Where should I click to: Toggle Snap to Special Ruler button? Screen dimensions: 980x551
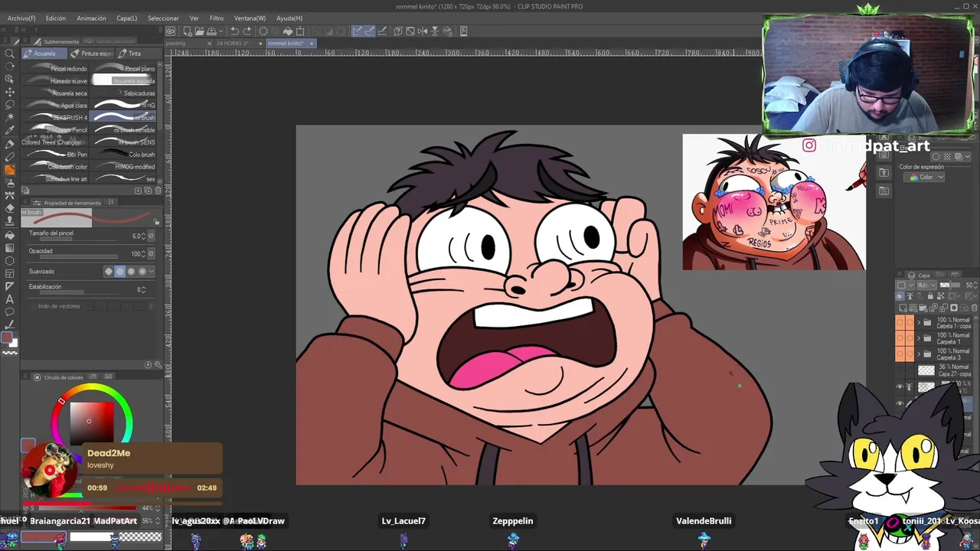tap(369, 31)
